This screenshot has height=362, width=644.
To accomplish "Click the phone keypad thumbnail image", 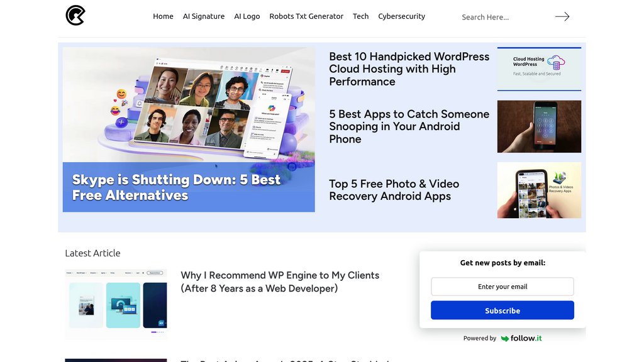I will coord(539,126).
